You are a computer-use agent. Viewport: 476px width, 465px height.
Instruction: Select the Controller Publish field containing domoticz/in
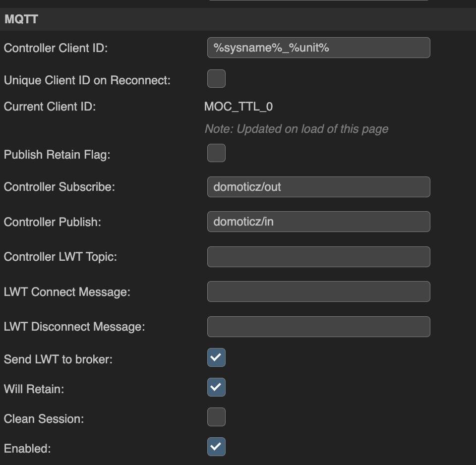[x=318, y=222]
